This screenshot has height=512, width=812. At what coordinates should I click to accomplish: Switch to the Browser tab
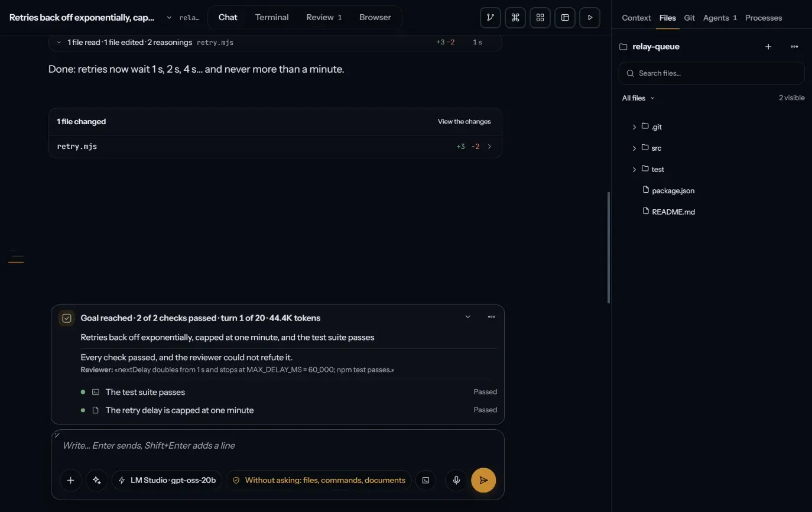click(375, 18)
